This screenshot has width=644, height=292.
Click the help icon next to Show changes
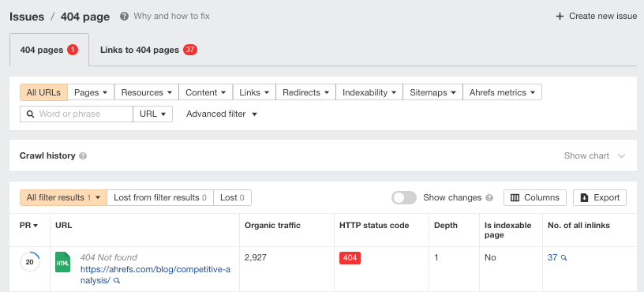point(489,198)
